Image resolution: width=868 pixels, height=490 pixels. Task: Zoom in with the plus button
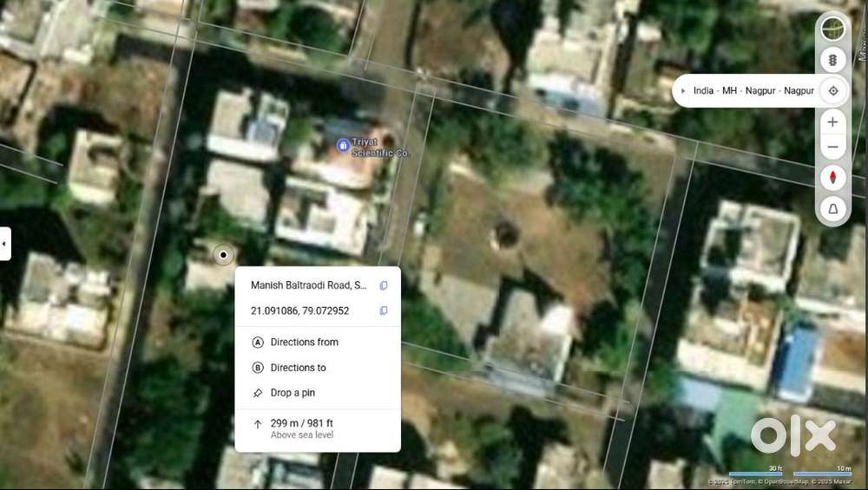[832, 121]
